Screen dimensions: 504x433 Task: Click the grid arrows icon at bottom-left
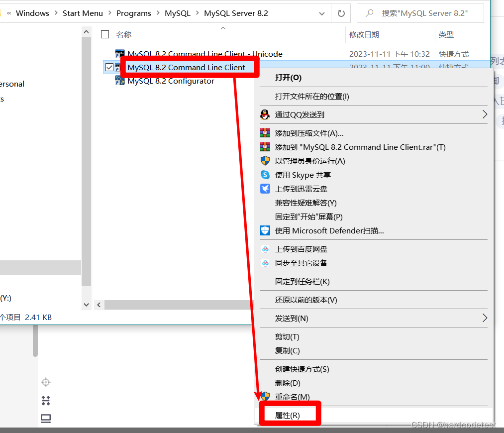coord(46,400)
